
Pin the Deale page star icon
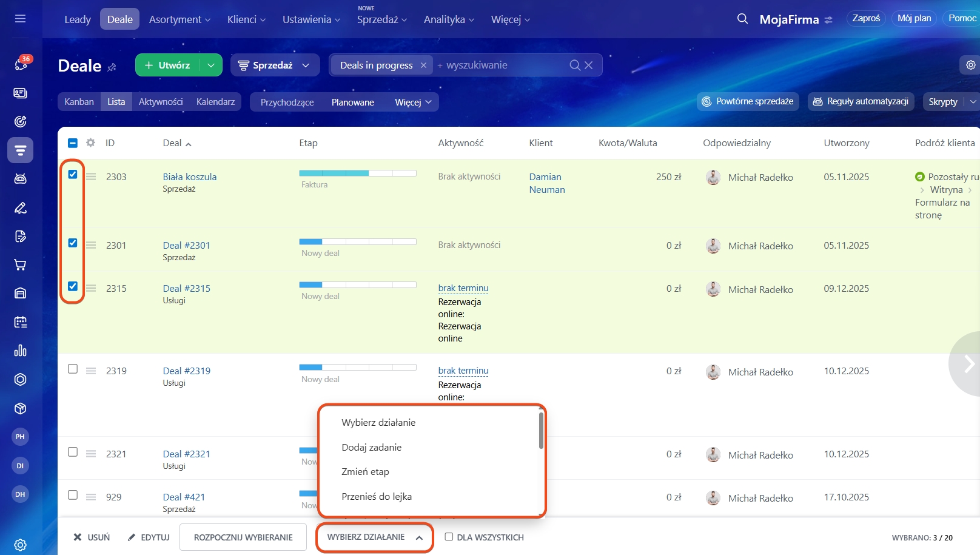[112, 67]
